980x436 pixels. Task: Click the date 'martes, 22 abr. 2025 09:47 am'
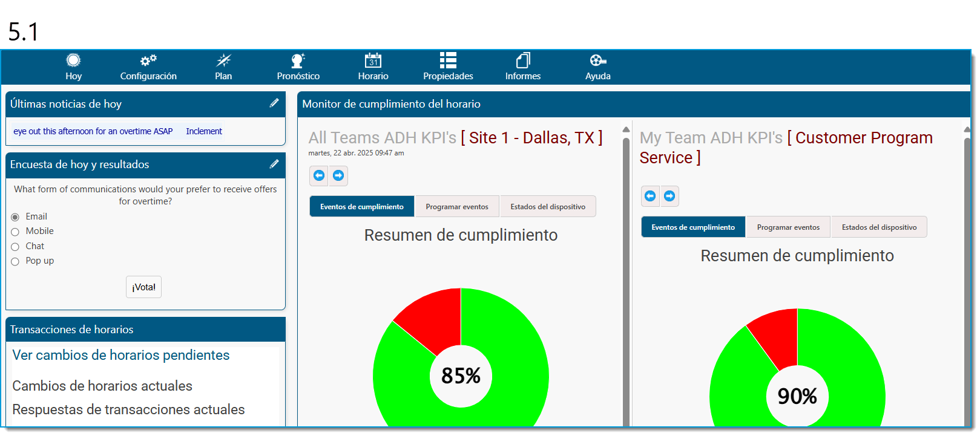click(x=356, y=153)
